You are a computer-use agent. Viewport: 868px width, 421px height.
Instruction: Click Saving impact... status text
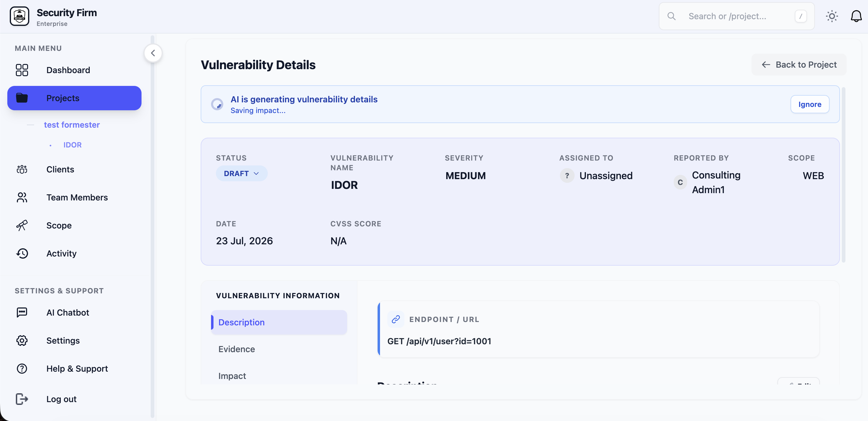(258, 110)
